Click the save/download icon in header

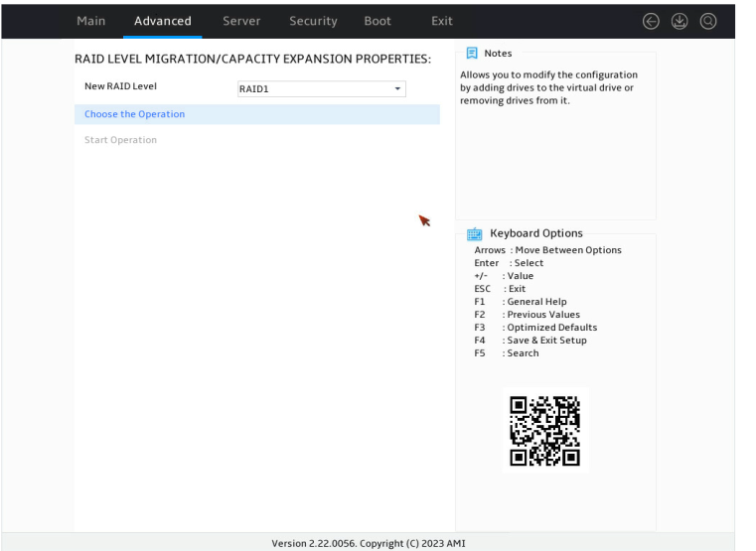(680, 21)
